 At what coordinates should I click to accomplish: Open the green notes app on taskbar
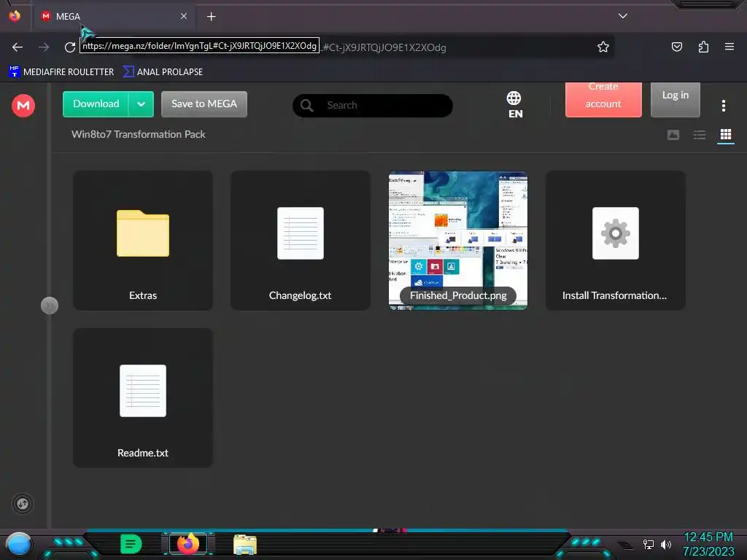131,544
